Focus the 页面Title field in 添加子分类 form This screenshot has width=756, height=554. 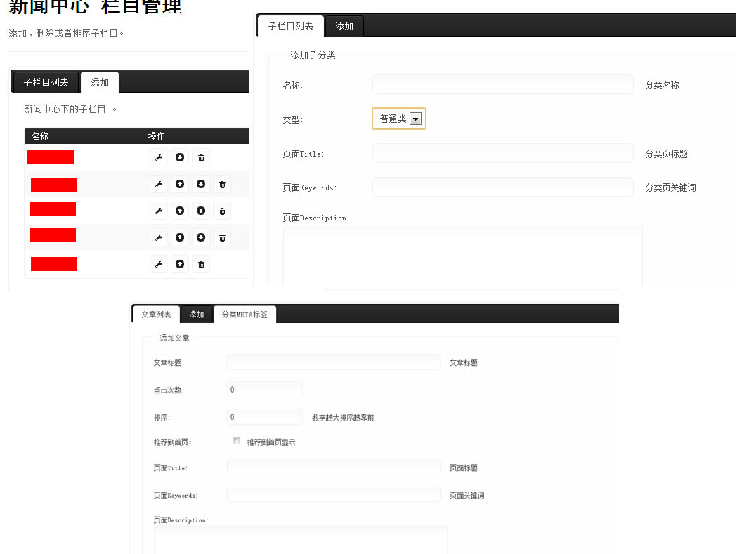pyautogui.click(x=503, y=153)
